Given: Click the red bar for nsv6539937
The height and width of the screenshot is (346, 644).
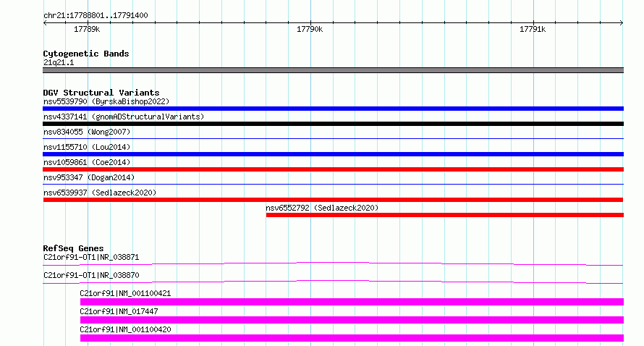Looking at the screenshot, I should coord(333,200).
